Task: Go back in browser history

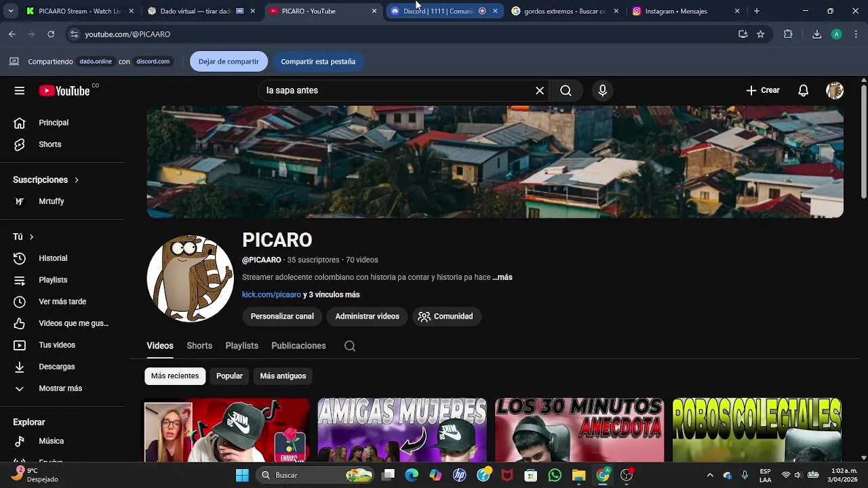Action: 12,34
